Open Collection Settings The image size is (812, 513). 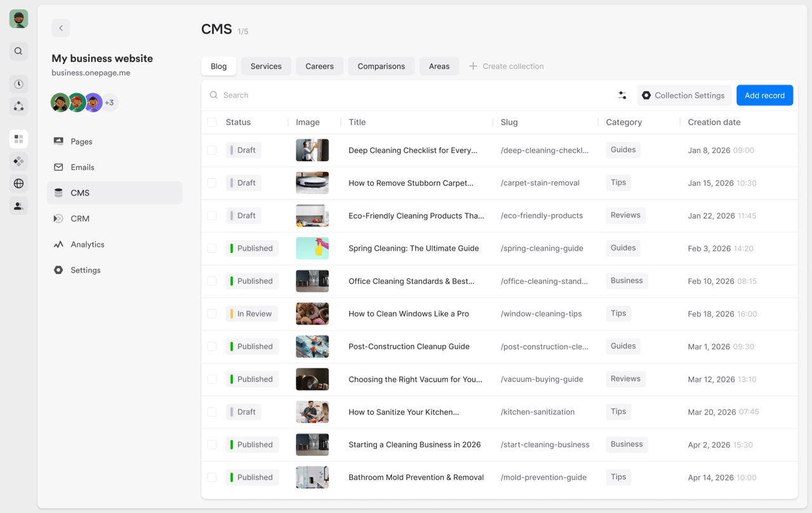tap(684, 95)
